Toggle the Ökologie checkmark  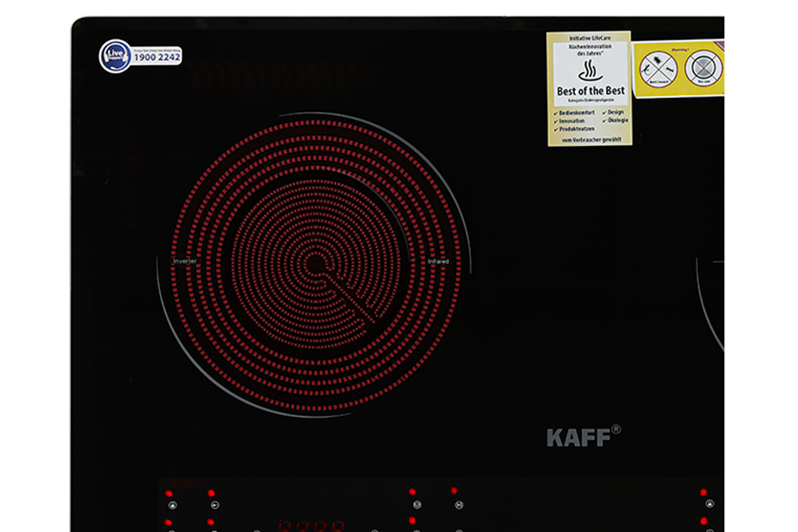click(x=603, y=121)
